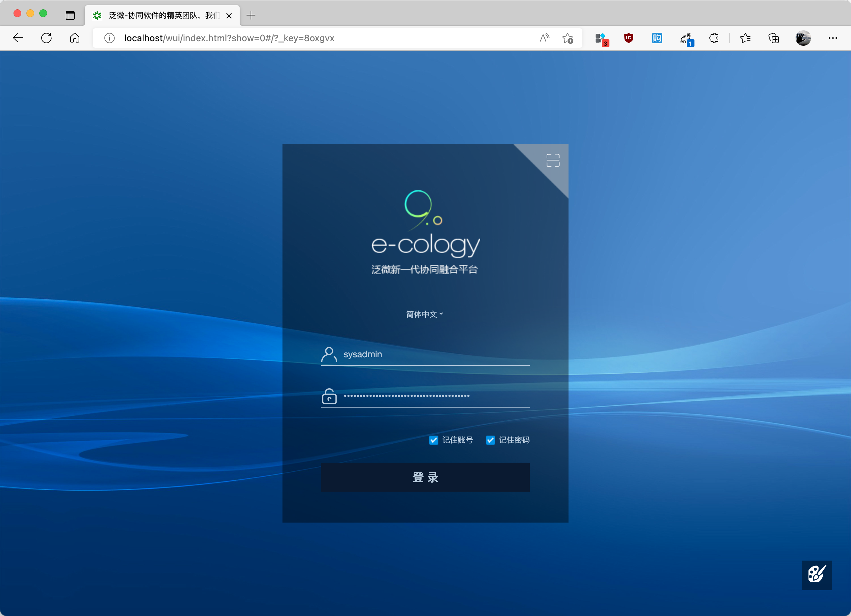Image resolution: width=851 pixels, height=616 pixels.
Task: Click the QR code scan login icon
Action: [x=553, y=160]
